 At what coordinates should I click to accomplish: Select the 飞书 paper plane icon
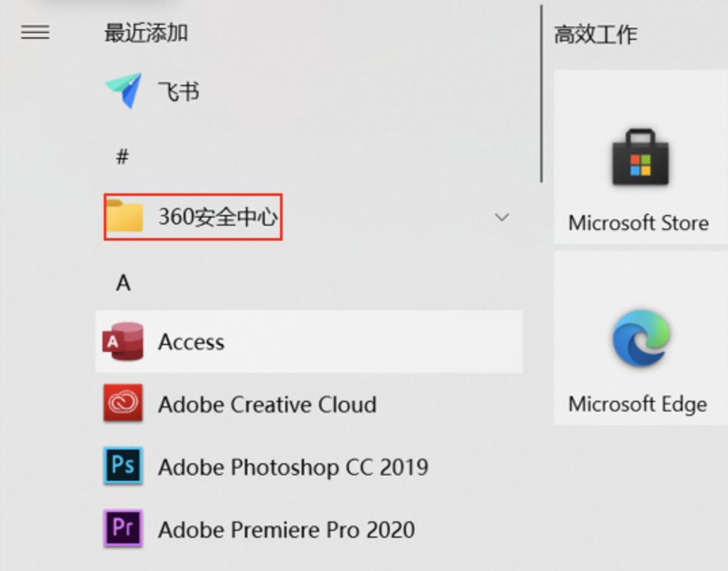[123, 89]
